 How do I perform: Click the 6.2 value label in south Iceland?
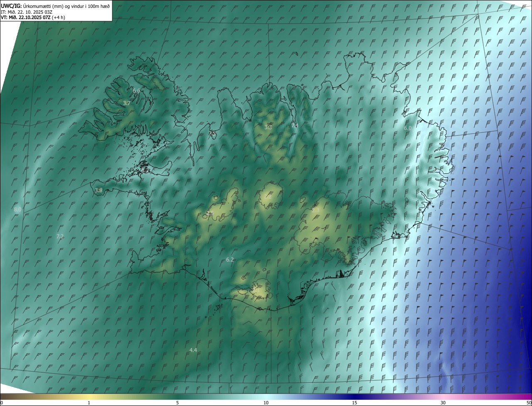pos(230,259)
